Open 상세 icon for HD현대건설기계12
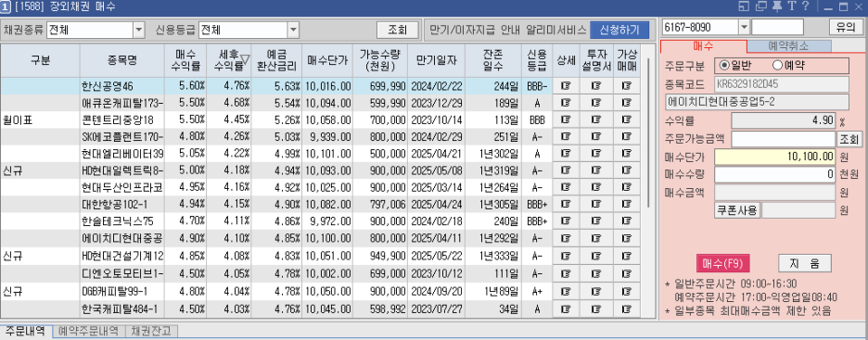The height and width of the screenshot is (340, 868). coord(566,256)
